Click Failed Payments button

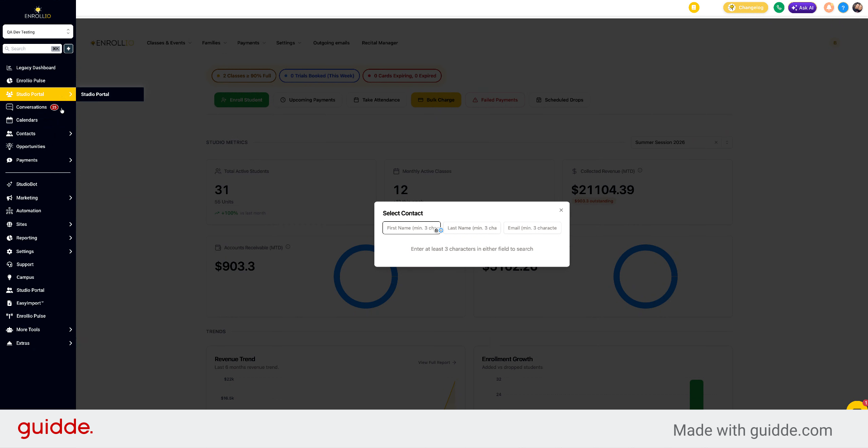pos(495,100)
